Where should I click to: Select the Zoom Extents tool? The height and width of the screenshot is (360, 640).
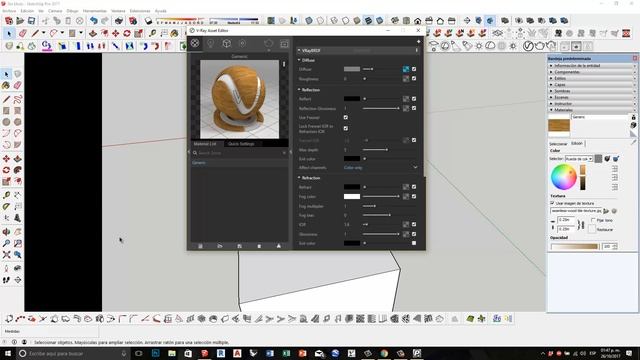click(6, 255)
